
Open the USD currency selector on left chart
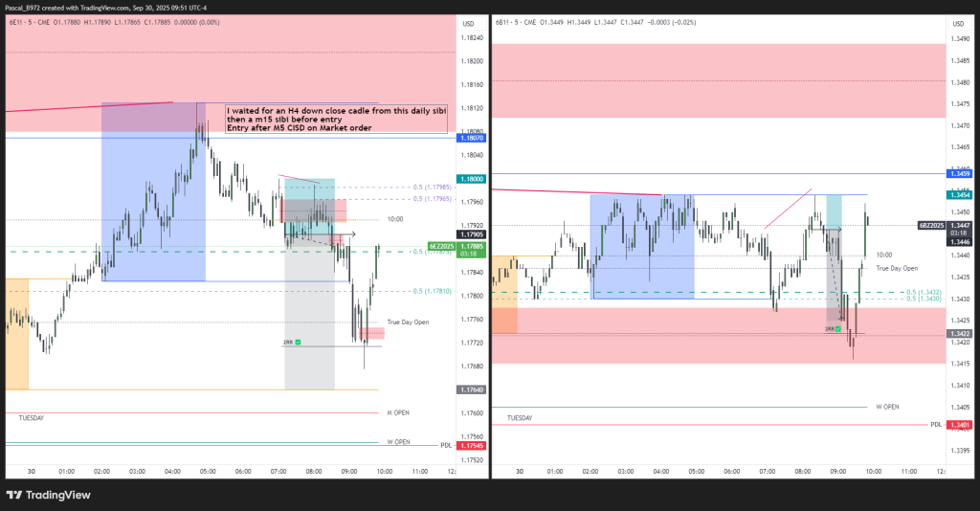[x=468, y=23]
